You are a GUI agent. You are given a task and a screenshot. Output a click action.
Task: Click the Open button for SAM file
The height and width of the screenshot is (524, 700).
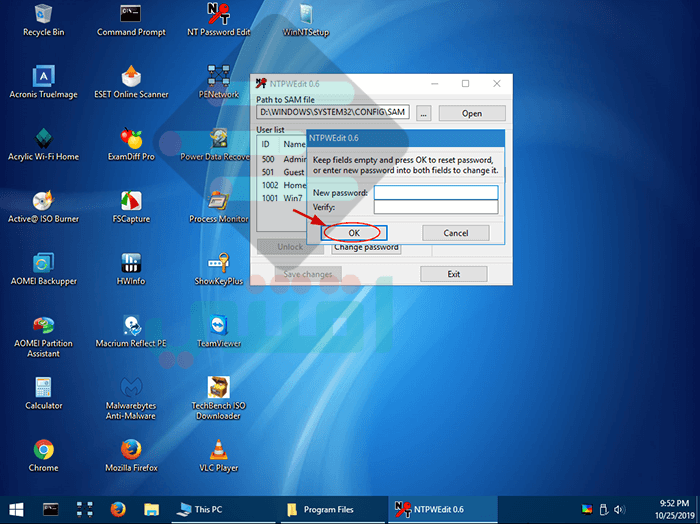(x=472, y=113)
